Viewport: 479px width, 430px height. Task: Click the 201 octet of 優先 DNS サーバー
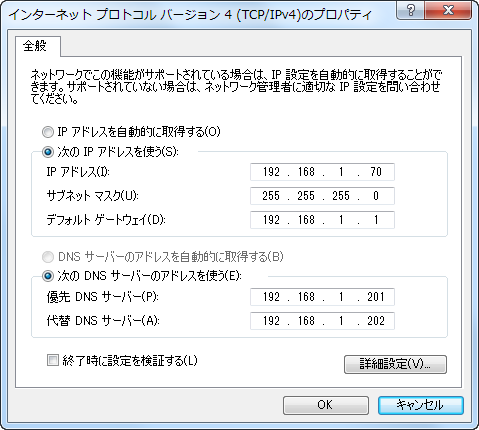[376, 297]
